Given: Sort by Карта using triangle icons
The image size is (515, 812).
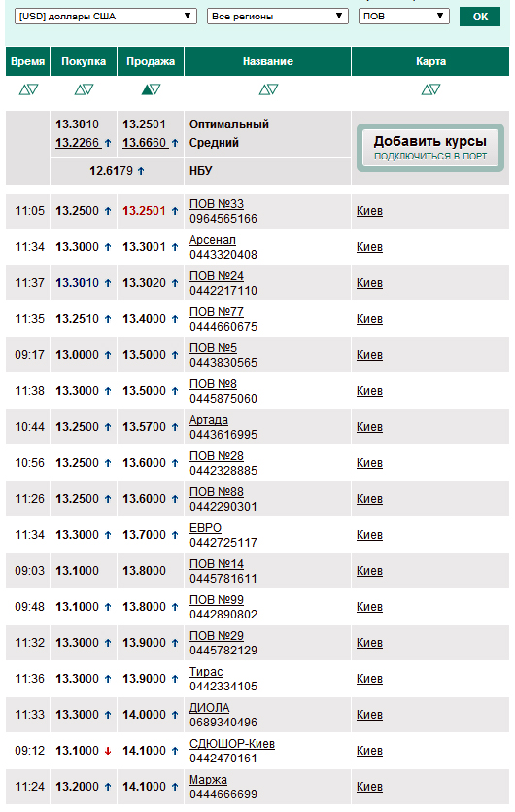Looking at the screenshot, I should coord(430,89).
